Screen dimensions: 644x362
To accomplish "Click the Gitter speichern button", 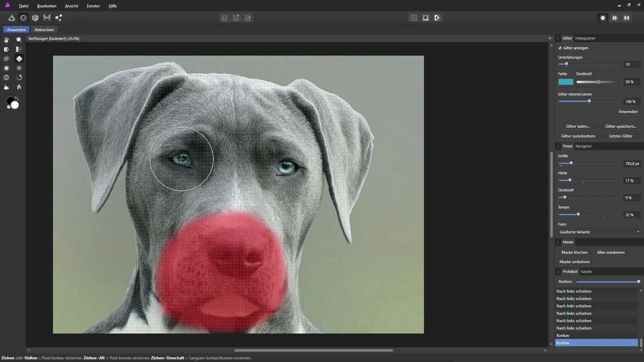I will [x=621, y=126].
